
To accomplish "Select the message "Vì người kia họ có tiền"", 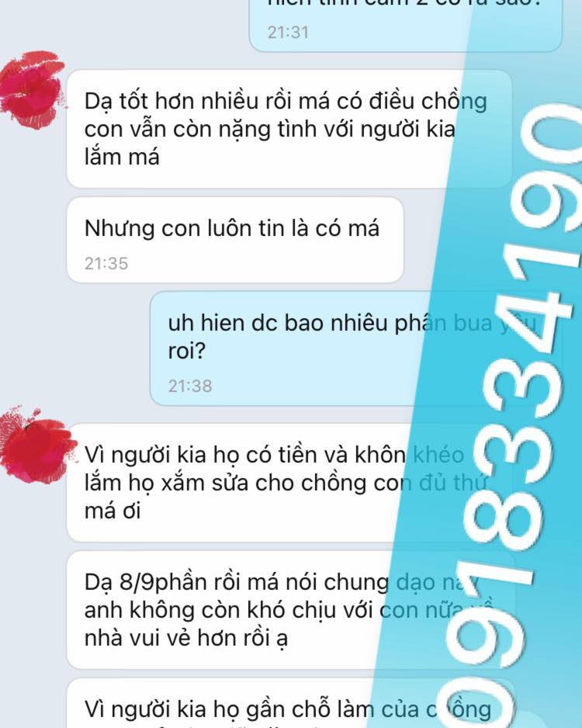I will [290, 483].
